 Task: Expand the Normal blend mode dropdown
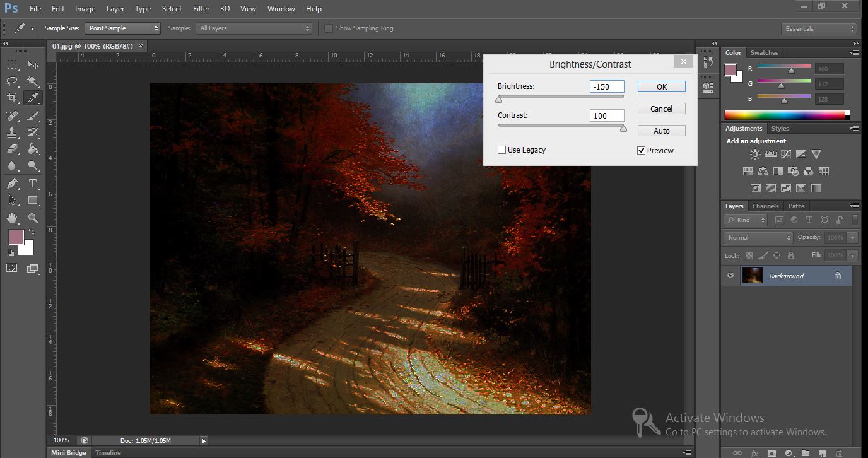coord(758,238)
